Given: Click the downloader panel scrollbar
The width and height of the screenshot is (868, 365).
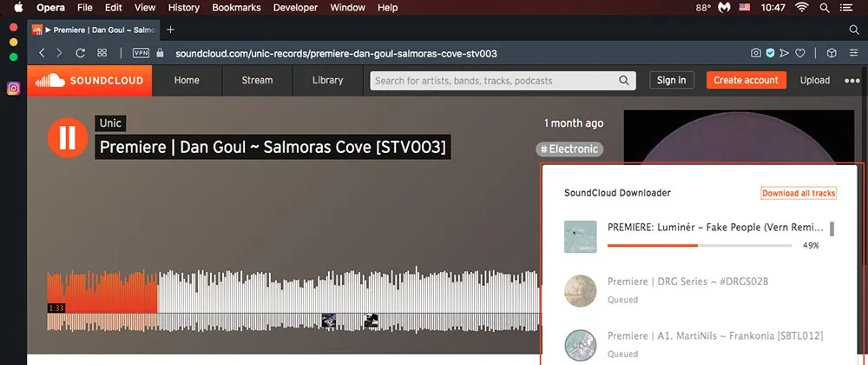Looking at the screenshot, I should [832, 229].
